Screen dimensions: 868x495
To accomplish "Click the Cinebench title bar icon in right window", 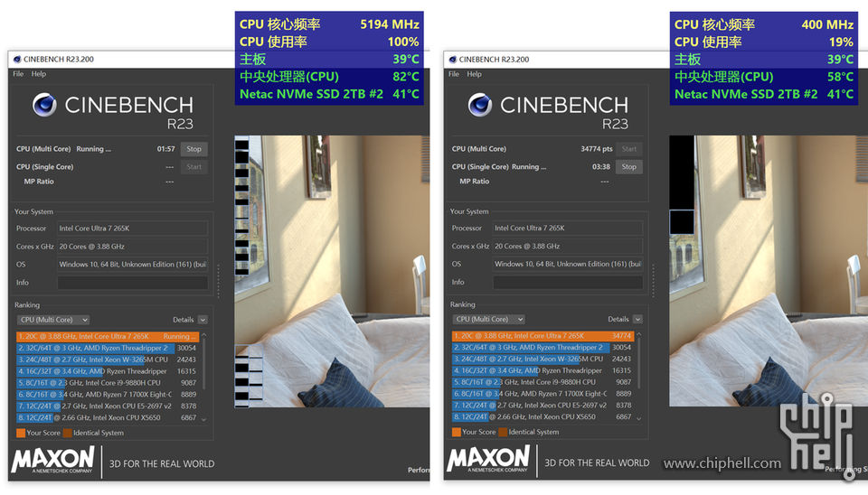I will tap(453, 60).
